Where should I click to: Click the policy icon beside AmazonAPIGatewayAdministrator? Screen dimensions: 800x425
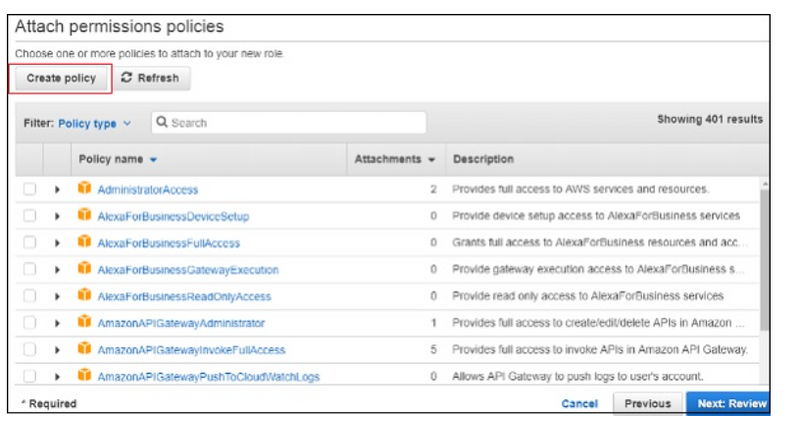click(84, 322)
